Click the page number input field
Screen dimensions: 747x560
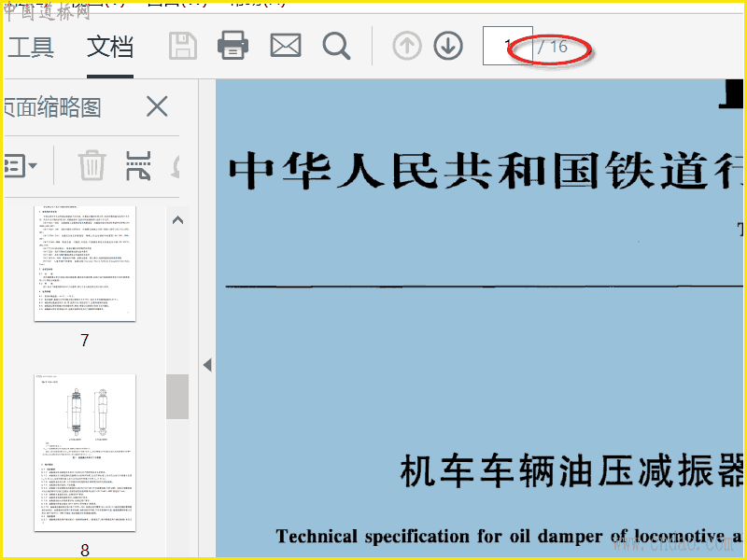[x=507, y=46]
